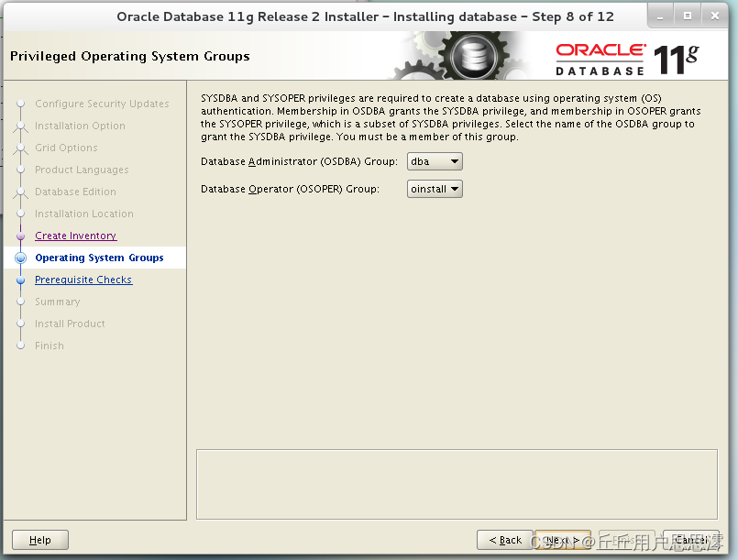Click the Install Product step label
738x560 pixels.
click(x=70, y=324)
